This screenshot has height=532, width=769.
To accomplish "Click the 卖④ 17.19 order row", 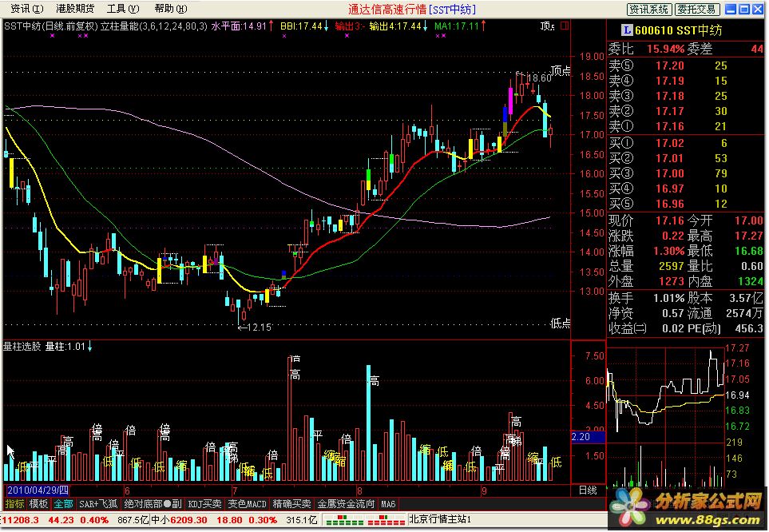I will (x=685, y=81).
